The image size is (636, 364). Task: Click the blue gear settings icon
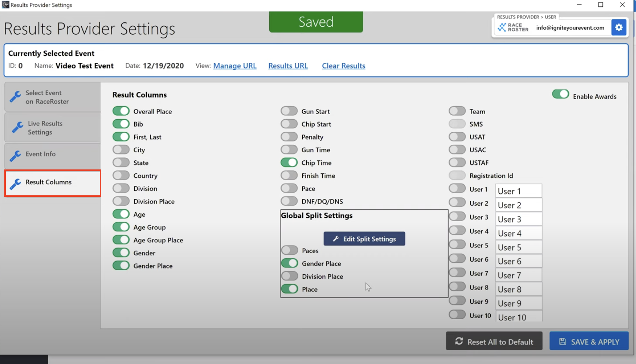(x=619, y=27)
